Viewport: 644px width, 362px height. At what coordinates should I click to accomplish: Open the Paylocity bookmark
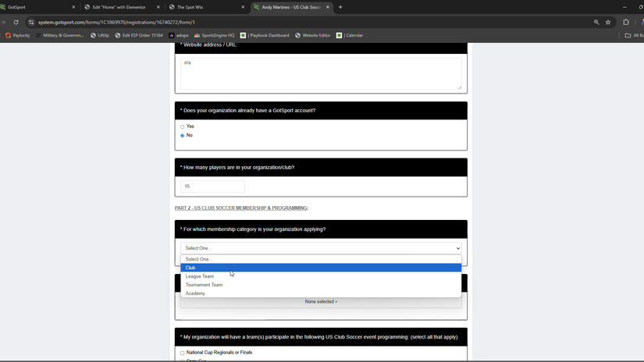pyautogui.click(x=18, y=35)
